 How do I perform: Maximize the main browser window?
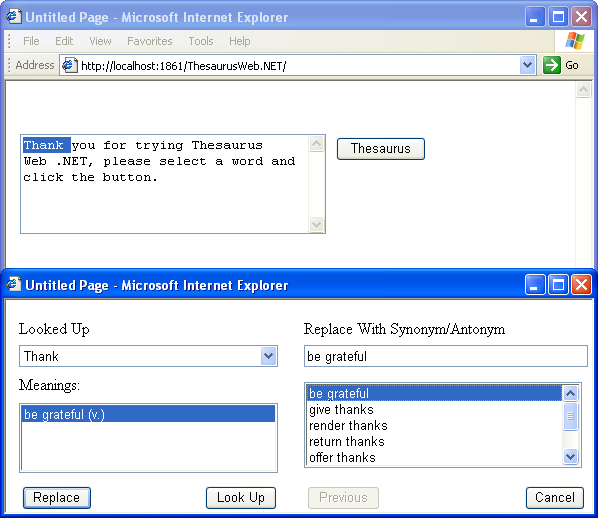pos(558,17)
